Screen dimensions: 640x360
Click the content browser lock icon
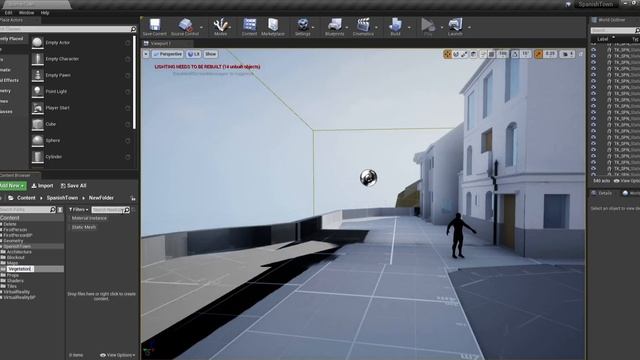click(x=133, y=198)
